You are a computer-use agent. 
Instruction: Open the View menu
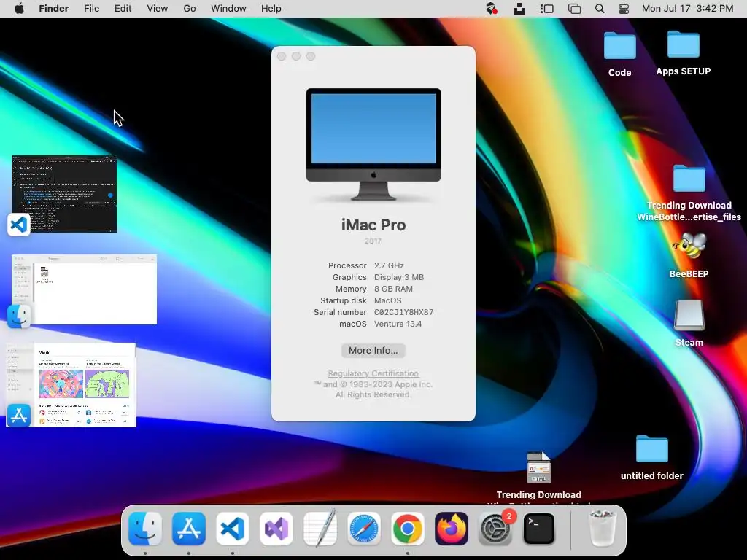[x=158, y=9]
